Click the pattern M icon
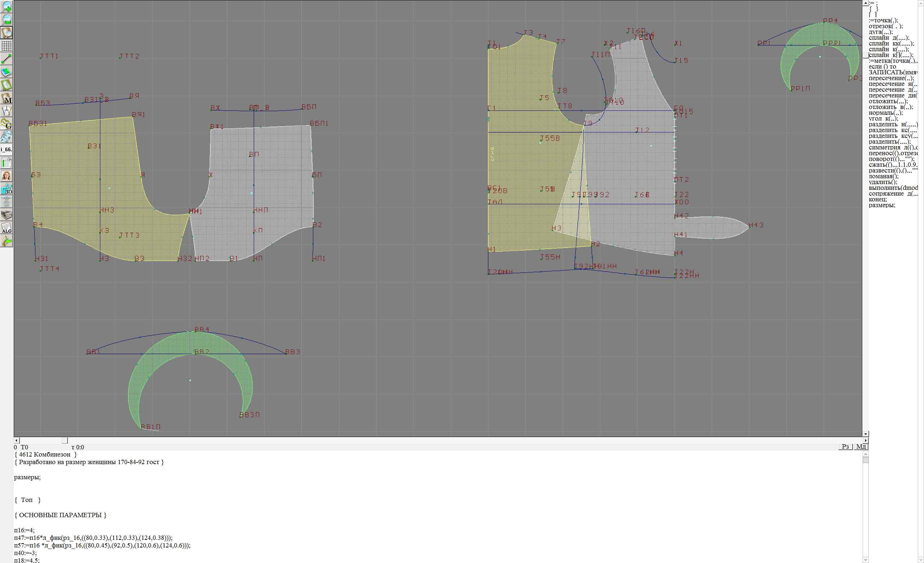Screen dimensions: 924x563 (7, 98)
